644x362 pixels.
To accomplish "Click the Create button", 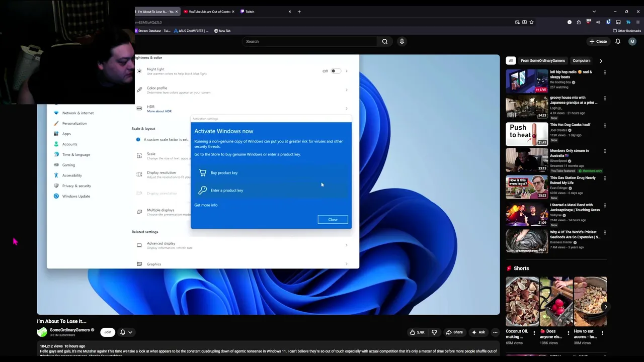I will coord(598,41).
